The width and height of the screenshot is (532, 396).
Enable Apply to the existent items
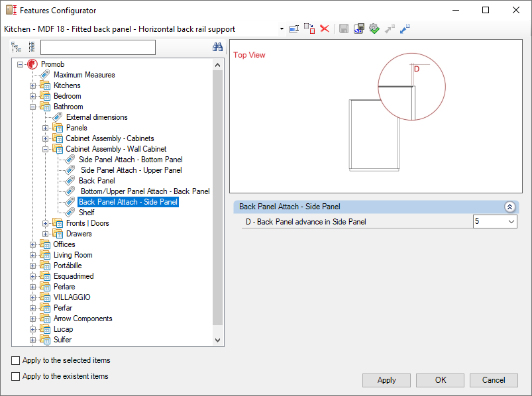16,376
